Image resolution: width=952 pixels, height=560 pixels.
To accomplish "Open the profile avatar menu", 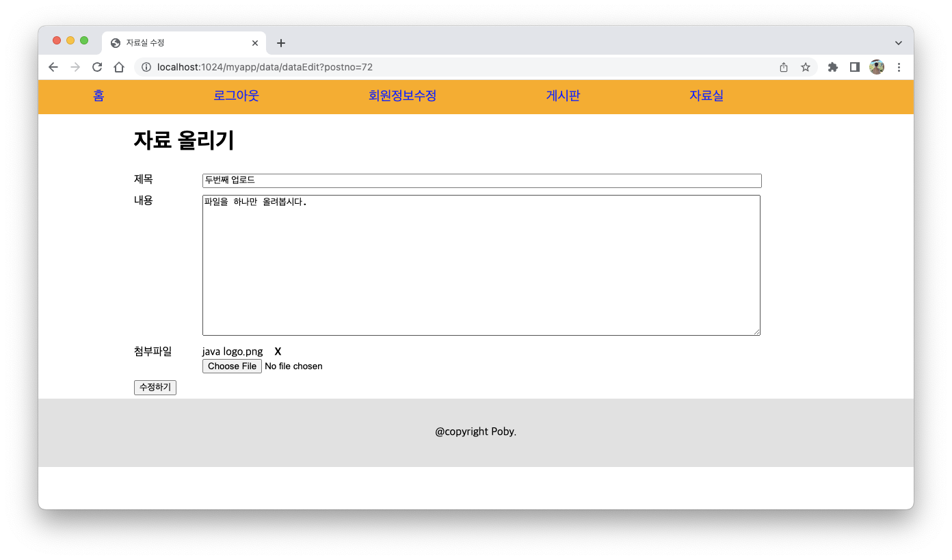I will [x=877, y=67].
